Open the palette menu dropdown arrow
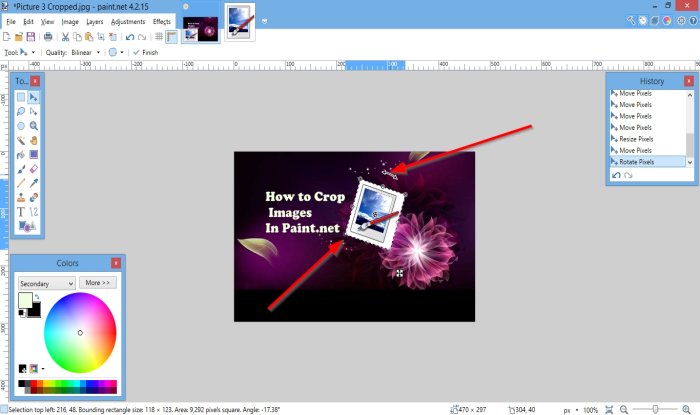 (x=43, y=369)
